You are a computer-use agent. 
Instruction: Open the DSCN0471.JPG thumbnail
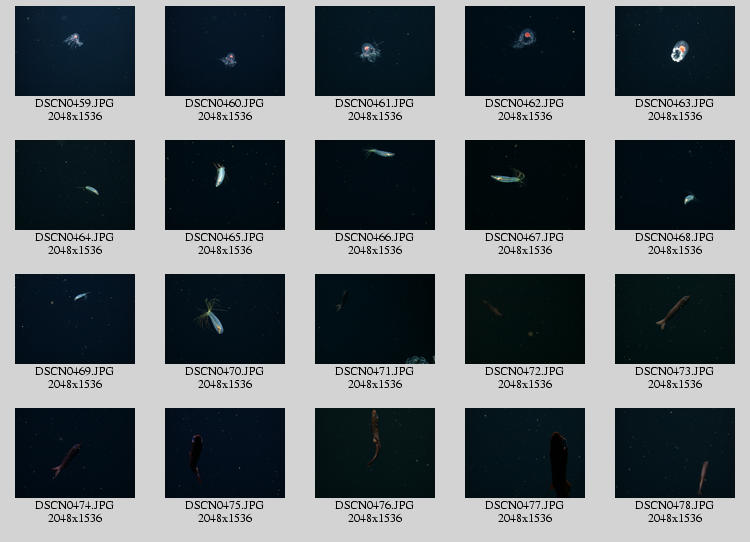coord(375,319)
